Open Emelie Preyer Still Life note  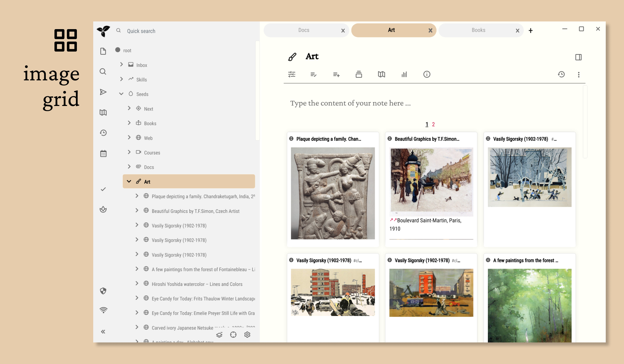click(x=203, y=313)
